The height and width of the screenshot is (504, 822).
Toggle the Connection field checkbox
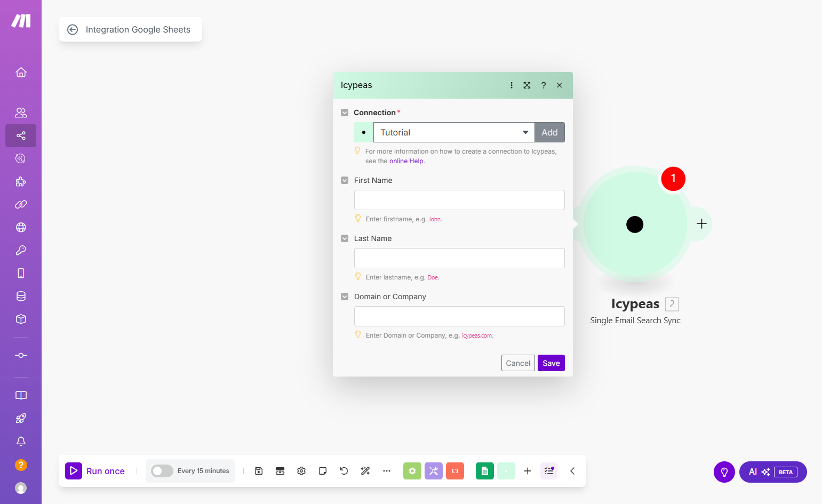[345, 113]
